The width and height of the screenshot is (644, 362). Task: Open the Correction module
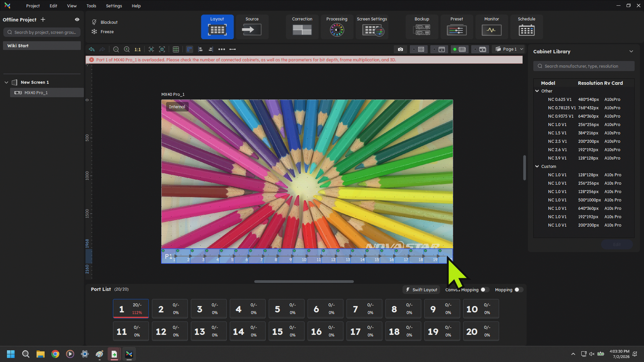[x=302, y=27]
